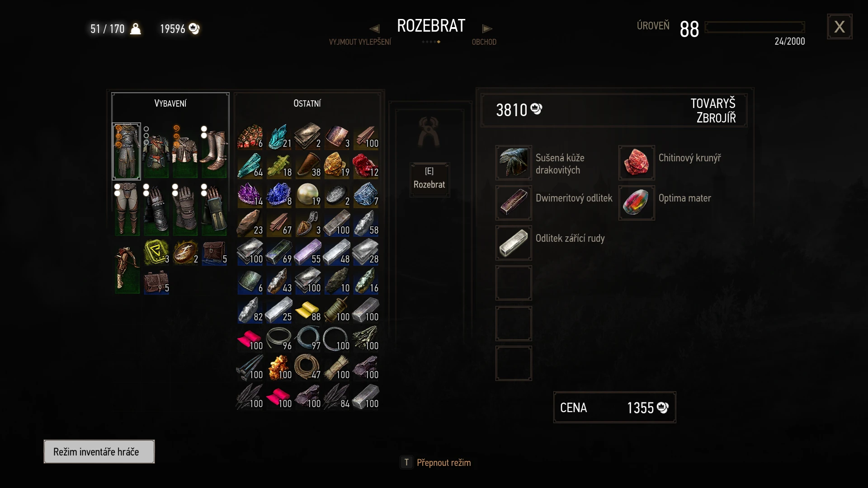Click the experience level progress bar
The width and height of the screenshot is (868, 488).
coord(755,27)
